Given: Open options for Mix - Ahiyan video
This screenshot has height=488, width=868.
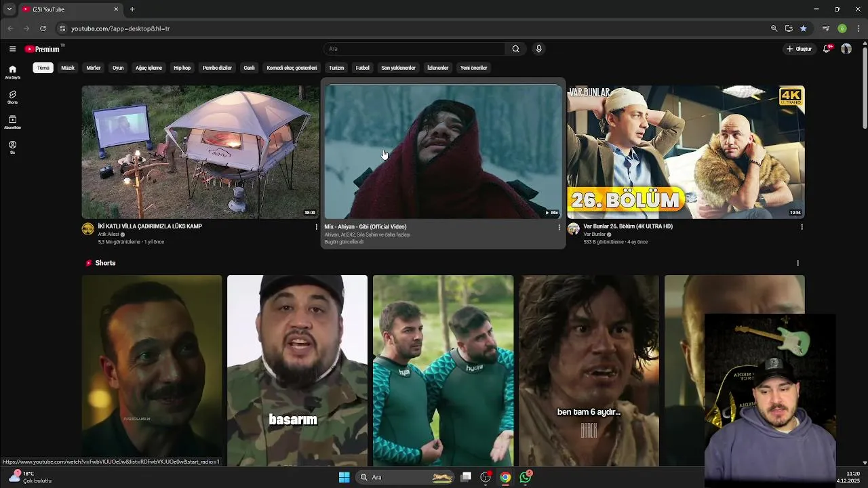Looking at the screenshot, I should (x=559, y=227).
